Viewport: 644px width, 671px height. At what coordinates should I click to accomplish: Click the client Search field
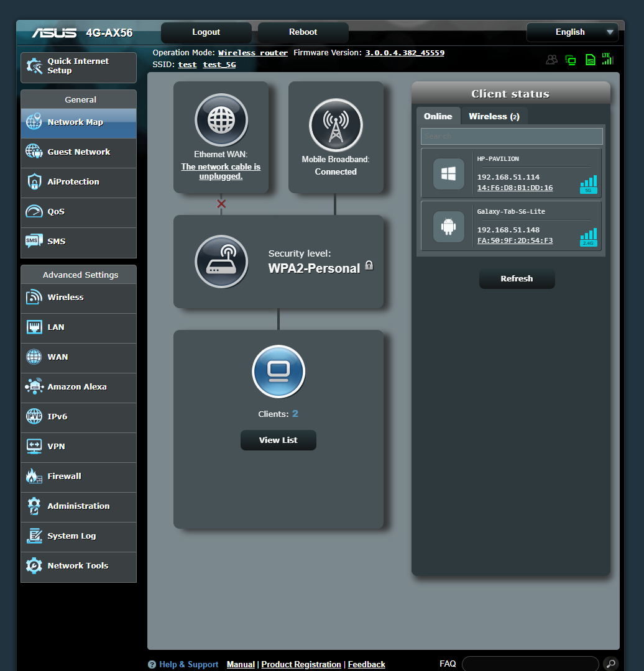pos(512,136)
